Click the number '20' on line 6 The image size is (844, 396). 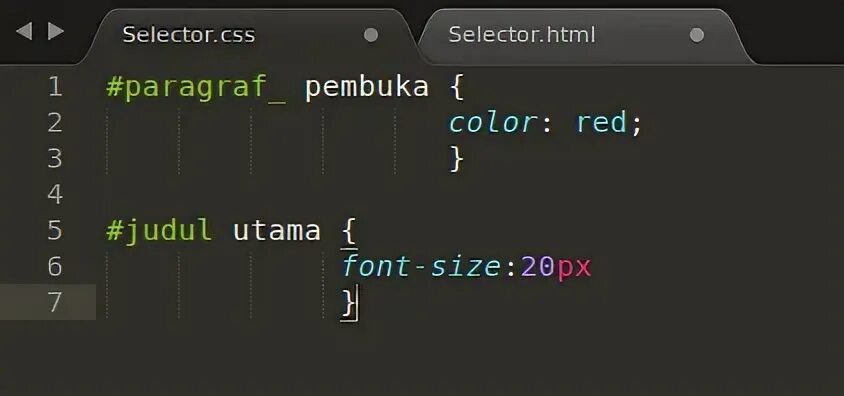[537, 267]
